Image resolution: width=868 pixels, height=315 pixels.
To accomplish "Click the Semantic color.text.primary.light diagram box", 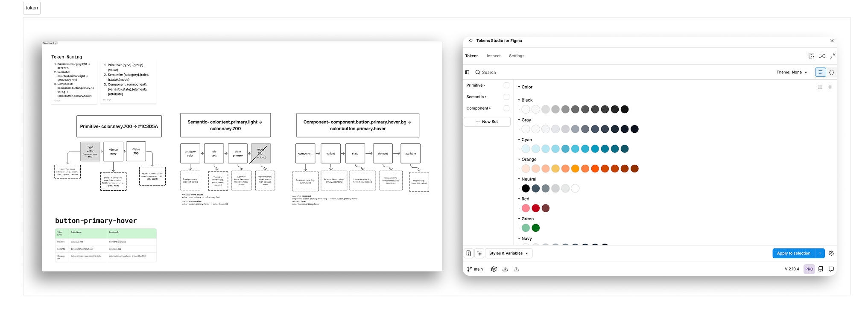I will point(225,125).
